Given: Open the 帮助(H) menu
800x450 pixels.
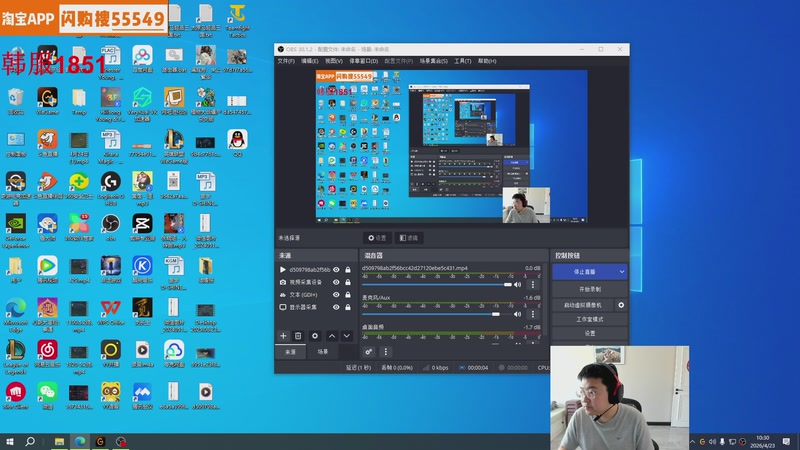Looking at the screenshot, I should [487, 61].
